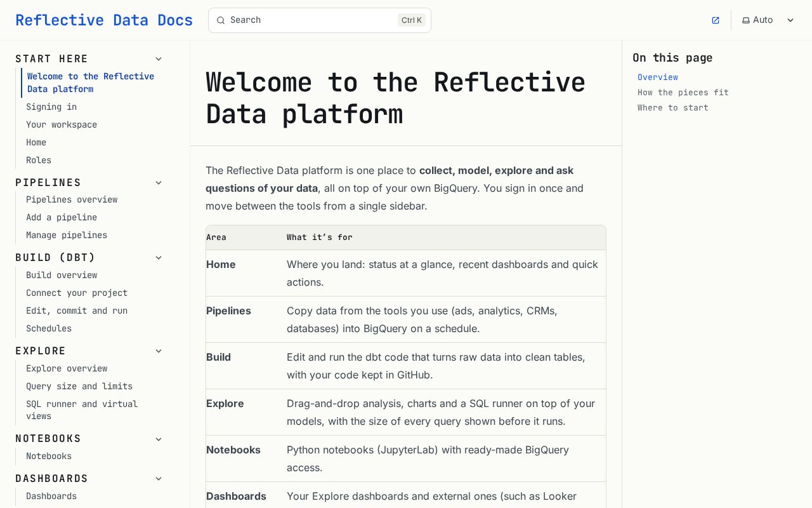
Task: Go to Query size and limits page
Action: click(x=79, y=386)
